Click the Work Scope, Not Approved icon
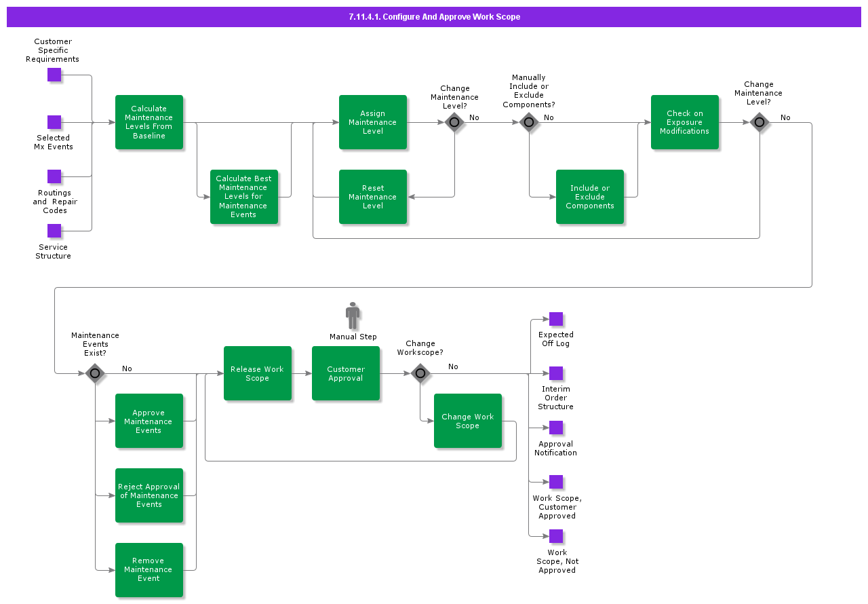This screenshot has width=868, height=604. coord(556,536)
